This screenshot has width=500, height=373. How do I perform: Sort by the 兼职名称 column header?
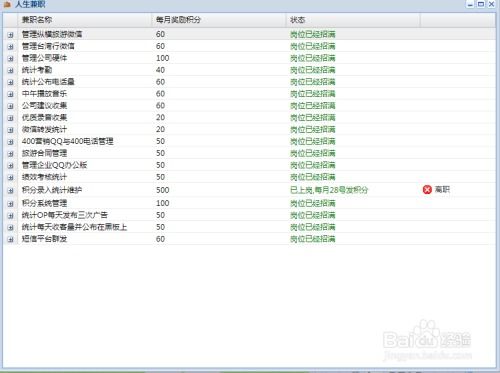(x=85, y=20)
